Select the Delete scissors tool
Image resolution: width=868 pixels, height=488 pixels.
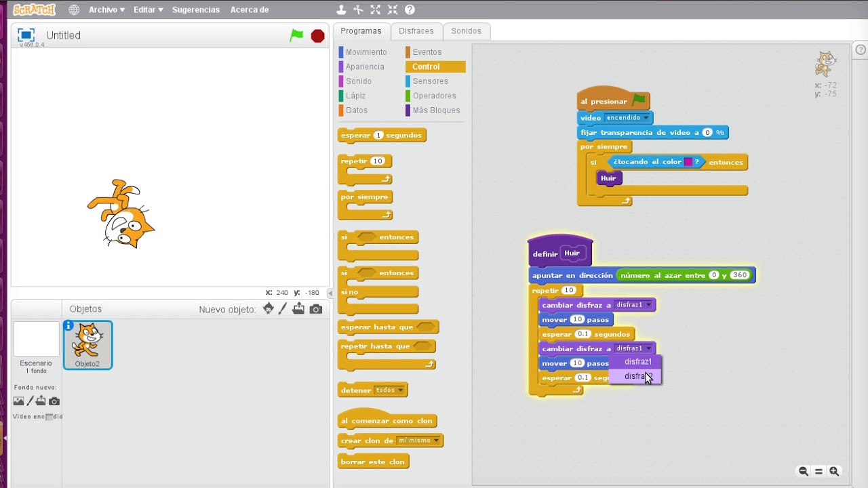pyautogui.click(x=358, y=9)
